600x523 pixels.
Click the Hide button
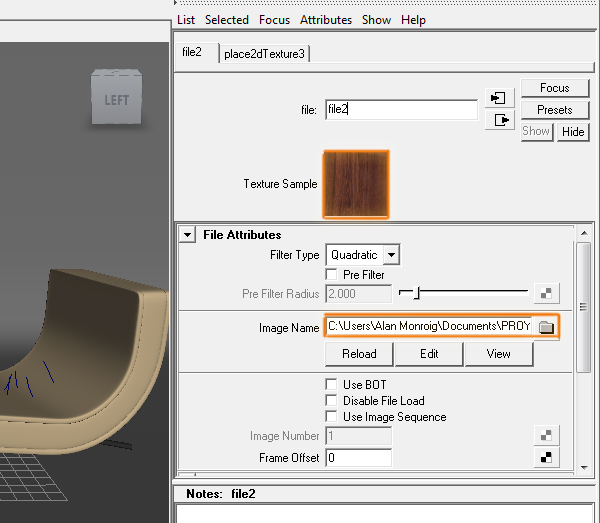pos(573,132)
